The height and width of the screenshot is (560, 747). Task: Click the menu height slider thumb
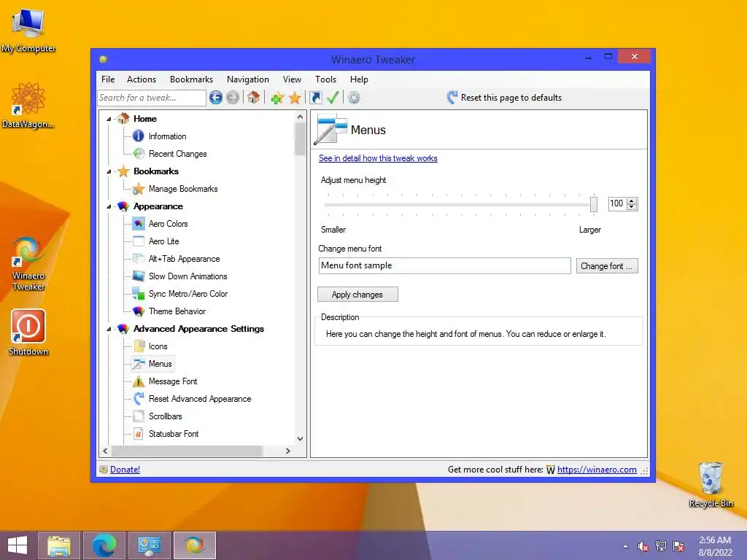pos(594,204)
